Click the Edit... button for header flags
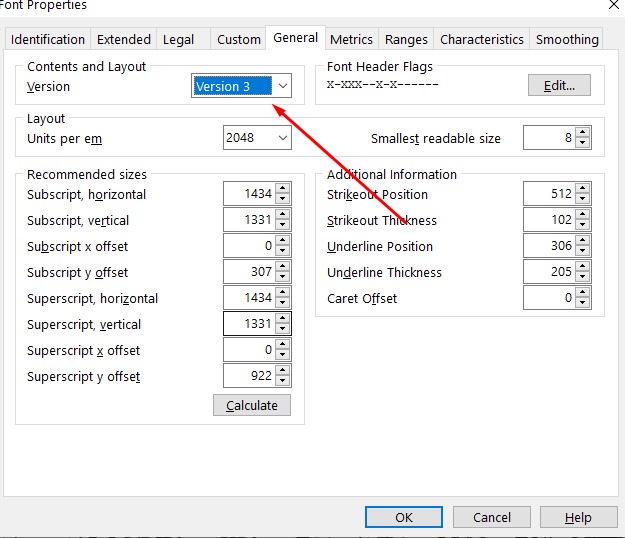The height and width of the screenshot is (538, 625). click(x=559, y=86)
